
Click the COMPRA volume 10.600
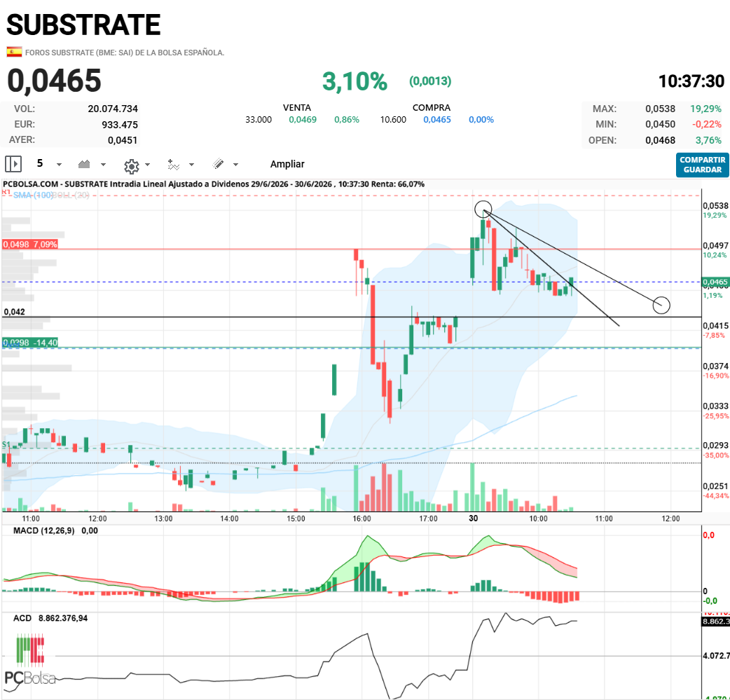click(x=393, y=120)
